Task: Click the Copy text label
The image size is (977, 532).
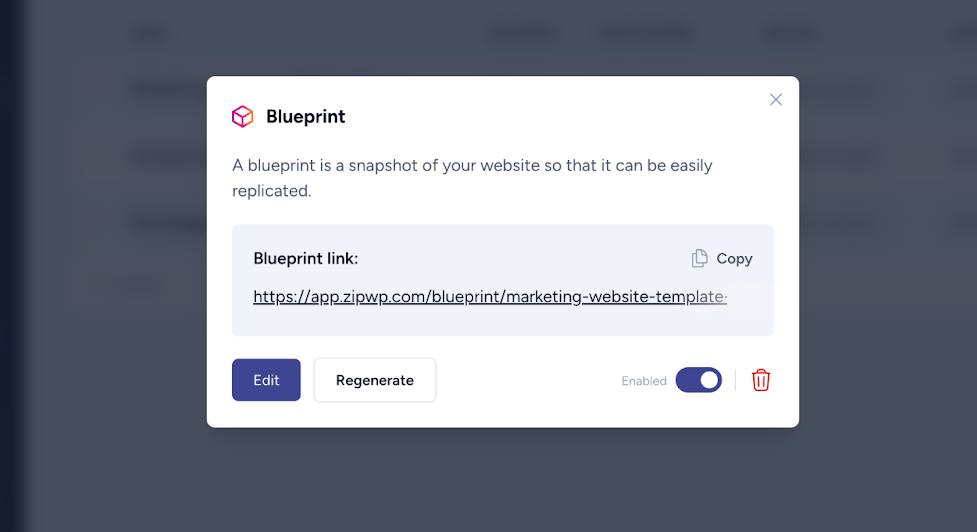Action: [734, 259]
